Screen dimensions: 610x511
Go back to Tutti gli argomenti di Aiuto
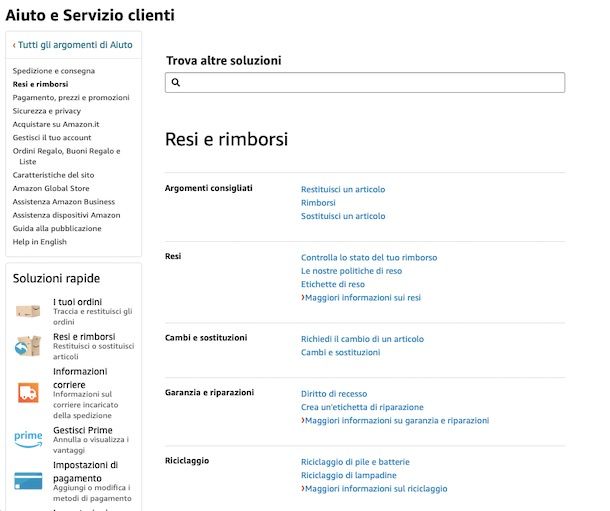tap(73, 45)
